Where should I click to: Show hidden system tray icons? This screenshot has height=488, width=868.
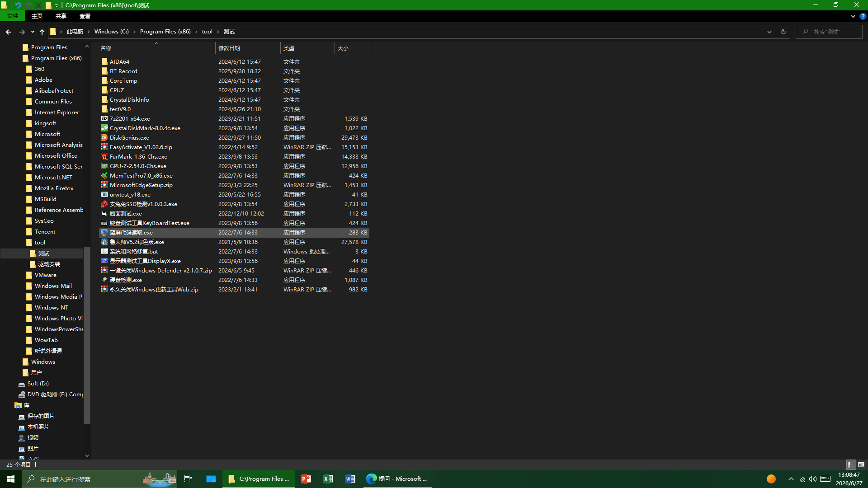[x=791, y=479]
